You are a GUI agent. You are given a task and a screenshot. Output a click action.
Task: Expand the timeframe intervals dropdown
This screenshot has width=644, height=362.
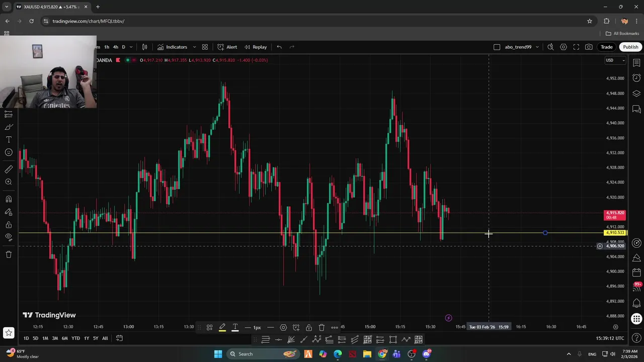(x=131, y=47)
